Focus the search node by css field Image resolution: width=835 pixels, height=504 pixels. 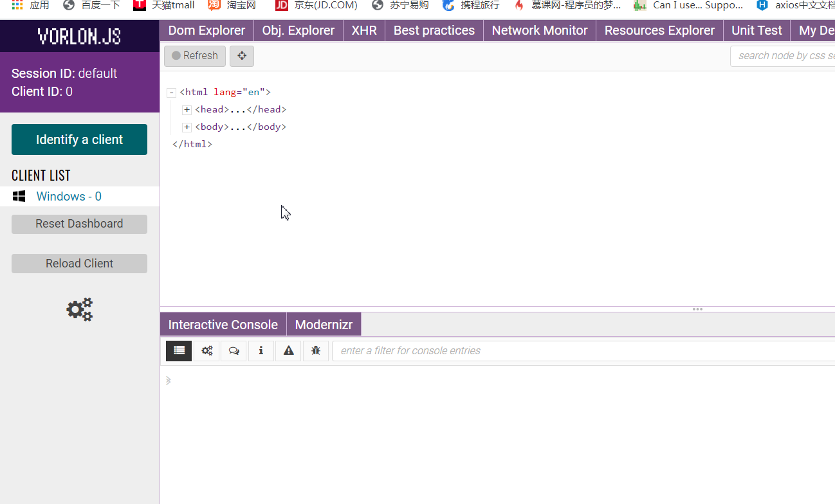(783, 56)
